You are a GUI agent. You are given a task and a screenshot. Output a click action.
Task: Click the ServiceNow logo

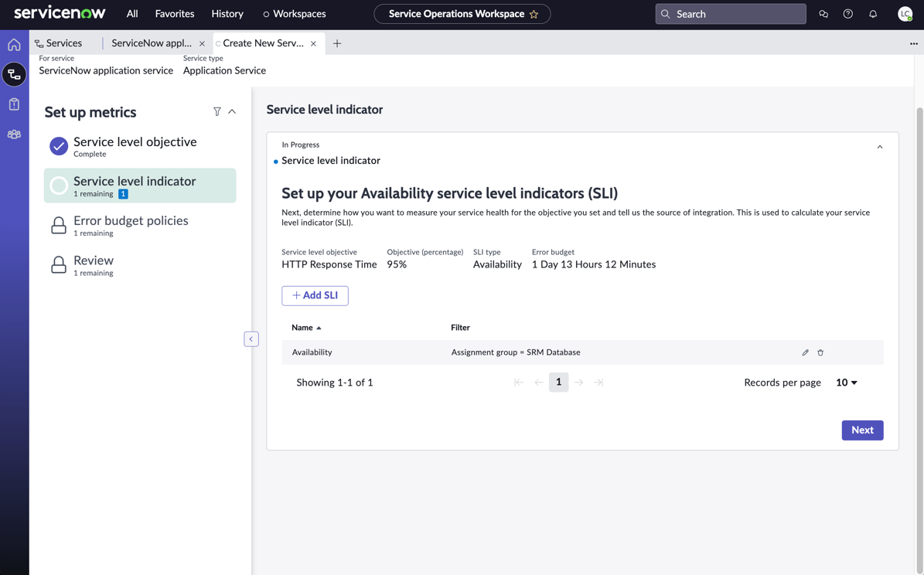(60, 13)
